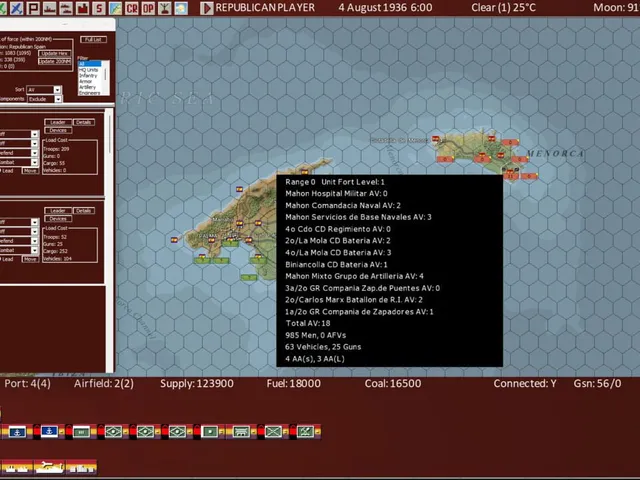
Task: Open the Sort AV dropdown
Action: point(44,90)
